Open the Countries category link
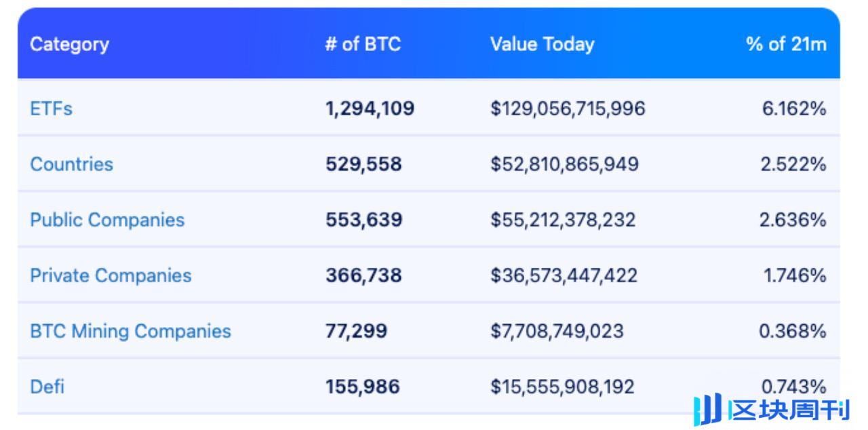 pos(71,164)
